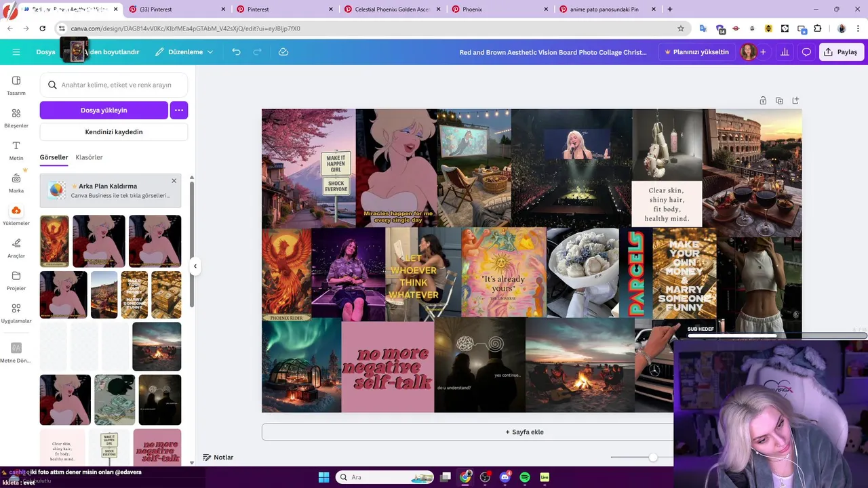868x488 pixels.
Task: Reload the Canva page
Action: tap(42, 28)
